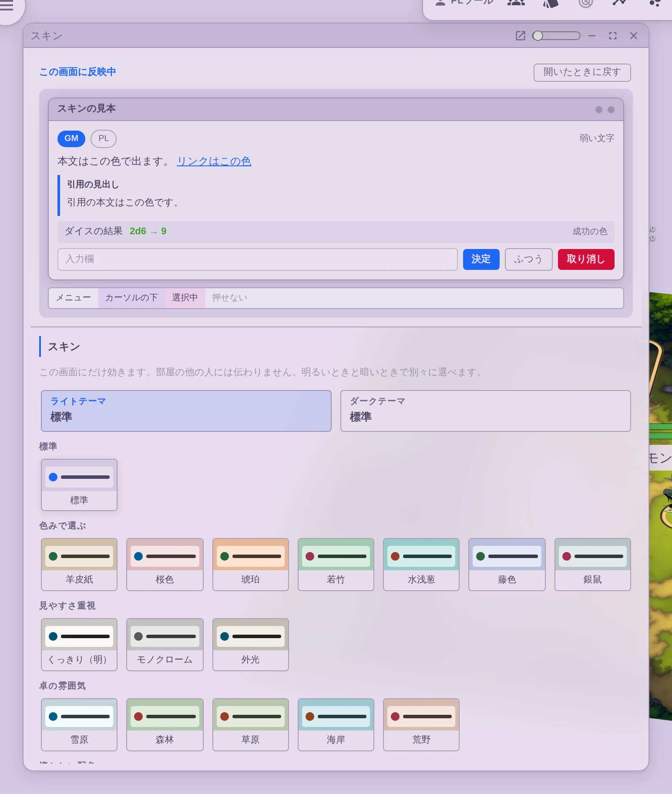This screenshot has height=794, width=672.
Task: Open the participants group icon in top toolbar
Action: point(516,3)
